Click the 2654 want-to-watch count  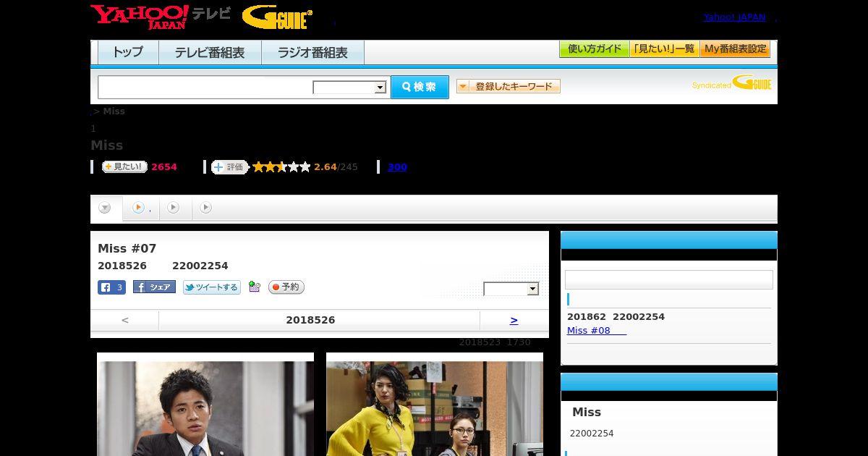pos(164,167)
